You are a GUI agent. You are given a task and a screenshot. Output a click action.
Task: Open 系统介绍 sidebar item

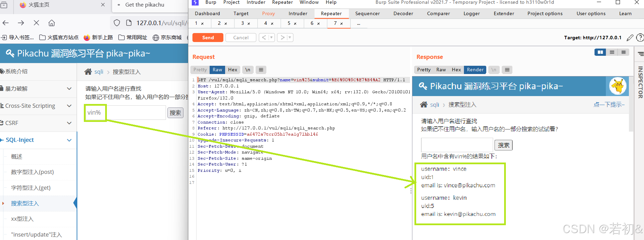point(16,71)
